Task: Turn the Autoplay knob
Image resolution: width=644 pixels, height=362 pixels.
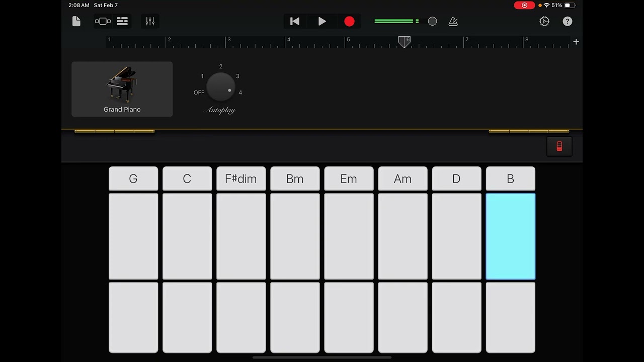Action: tap(220, 87)
